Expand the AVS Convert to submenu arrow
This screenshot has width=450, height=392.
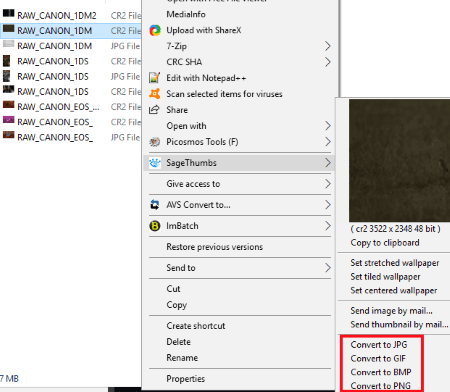[328, 205]
